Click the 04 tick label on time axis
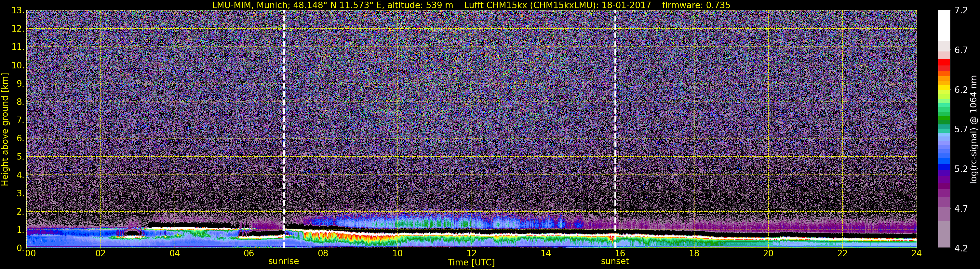Screen dimensions: 980x269 coord(175,253)
